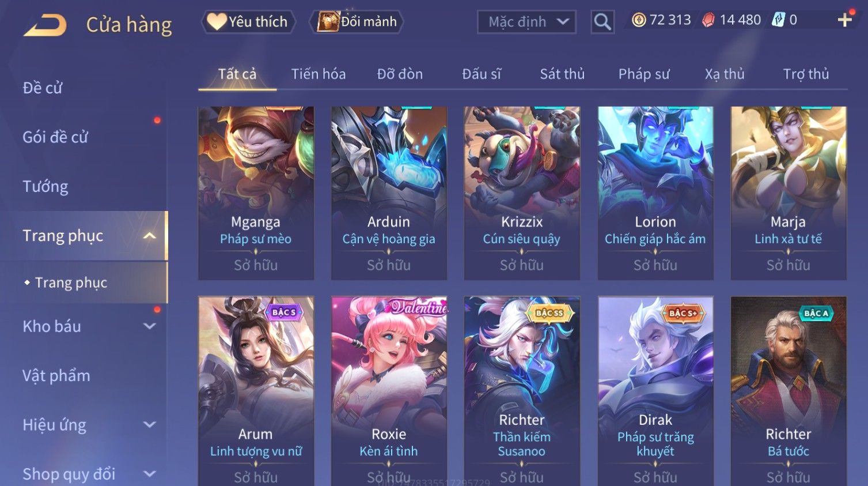Open the Gói đề cử menu

coord(55,137)
